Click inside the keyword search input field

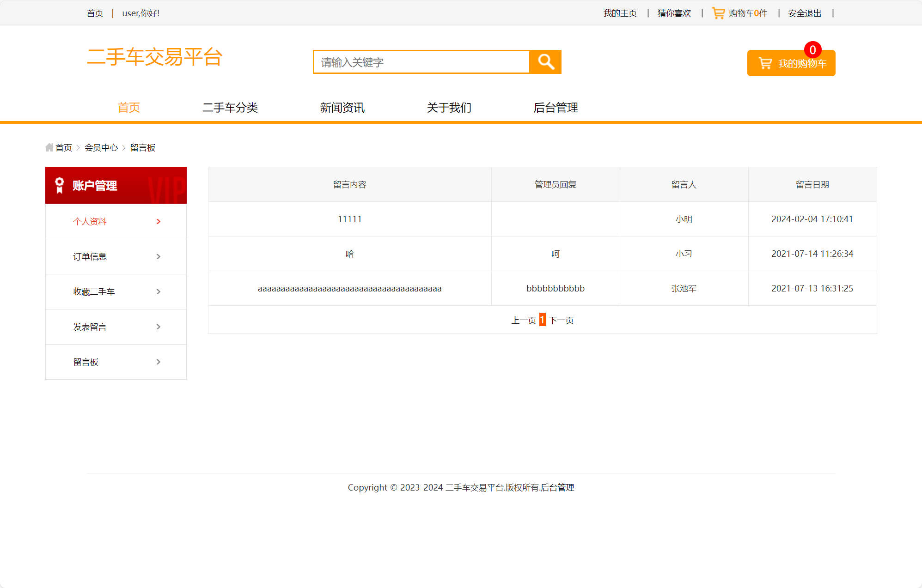click(421, 62)
